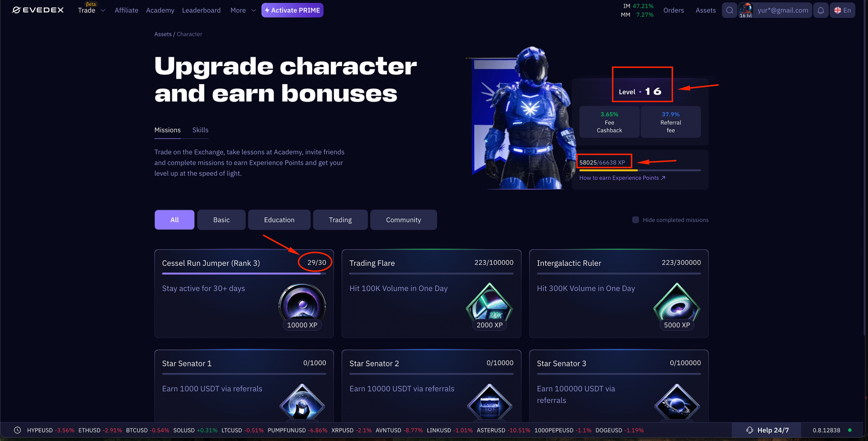Open the search magnifier icon
Screen dimensions: 868x441
pyautogui.click(x=729, y=10)
